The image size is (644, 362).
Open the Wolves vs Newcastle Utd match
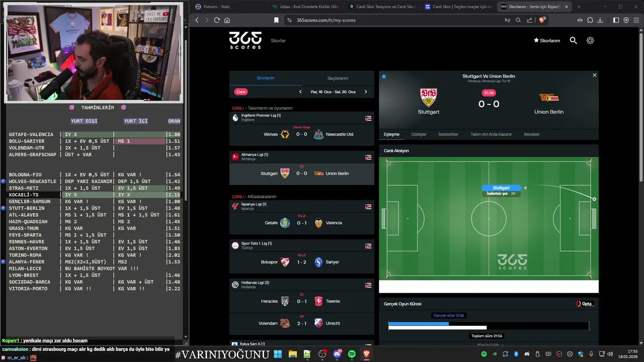[x=302, y=134]
